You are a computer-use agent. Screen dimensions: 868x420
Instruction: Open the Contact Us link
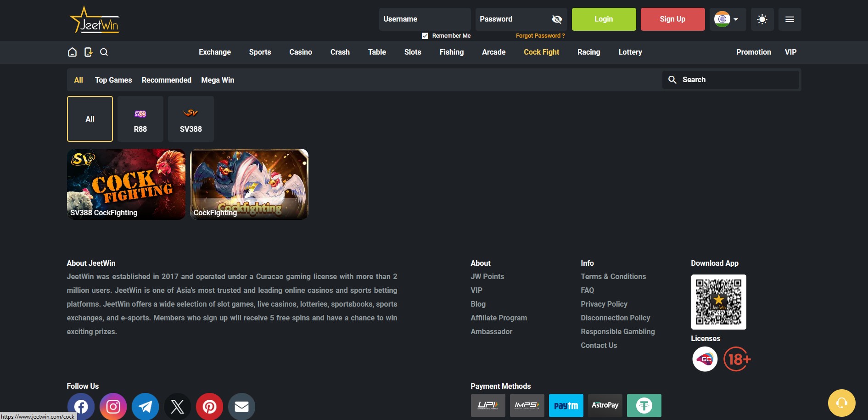click(x=599, y=345)
